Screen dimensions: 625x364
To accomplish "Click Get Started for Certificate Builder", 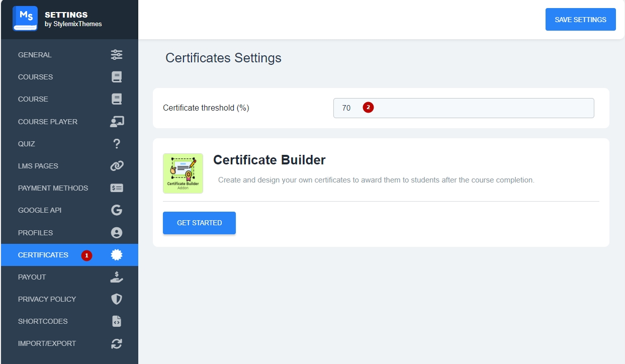I will click(x=199, y=223).
